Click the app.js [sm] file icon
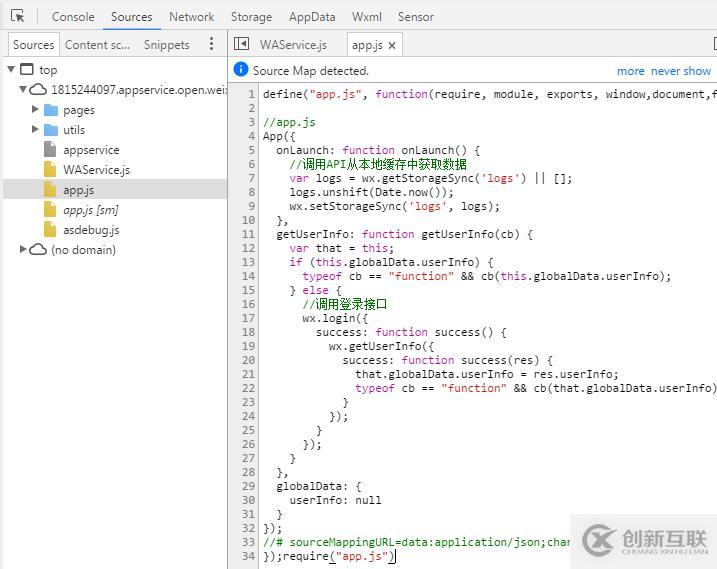717x569 pixels. (50, 209)
